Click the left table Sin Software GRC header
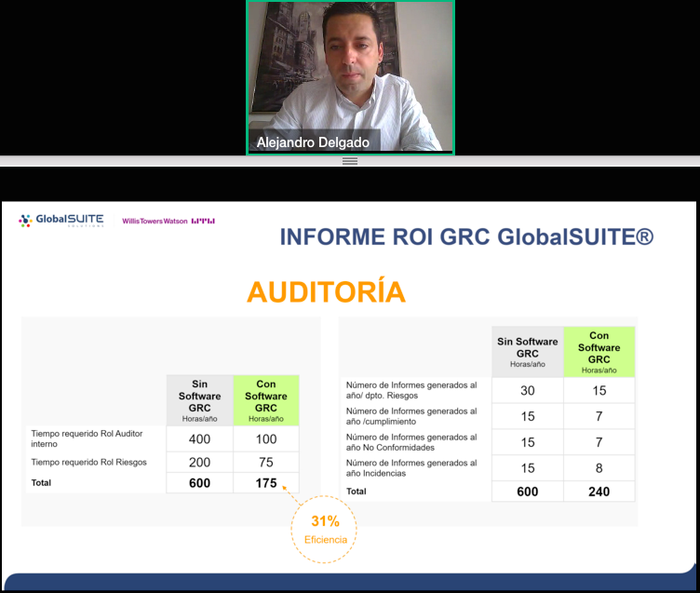 tap(199, 400)
